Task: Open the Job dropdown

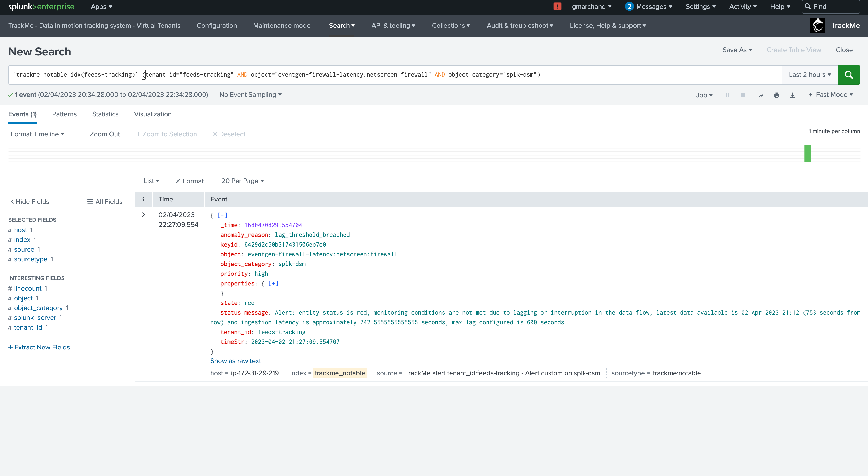Action: [x=704, y=95]
